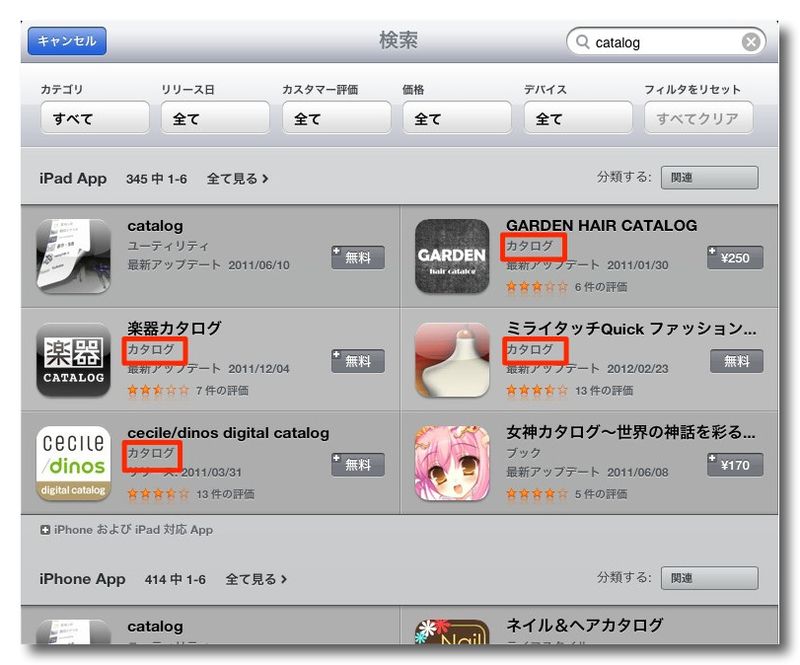Open the カスタマー評価 filter dropdown

[337, 118]
